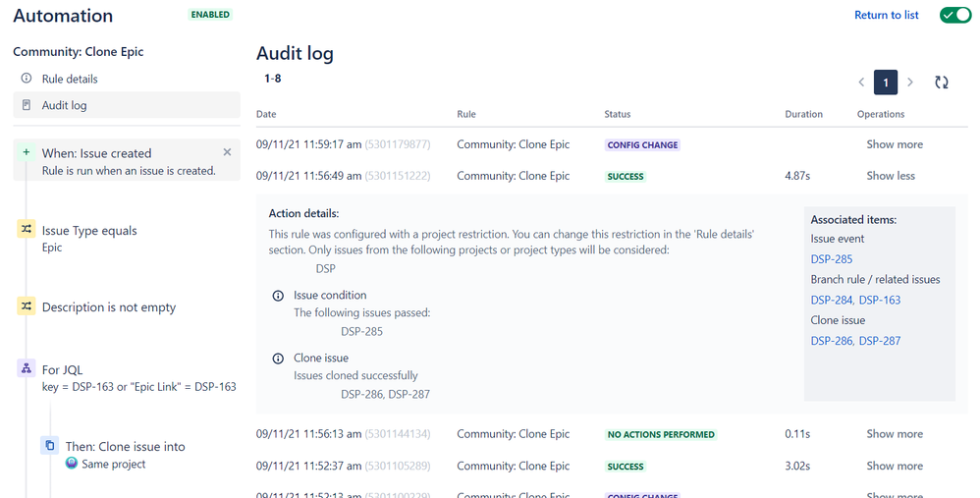Go to next audit log page

(910, 82)
